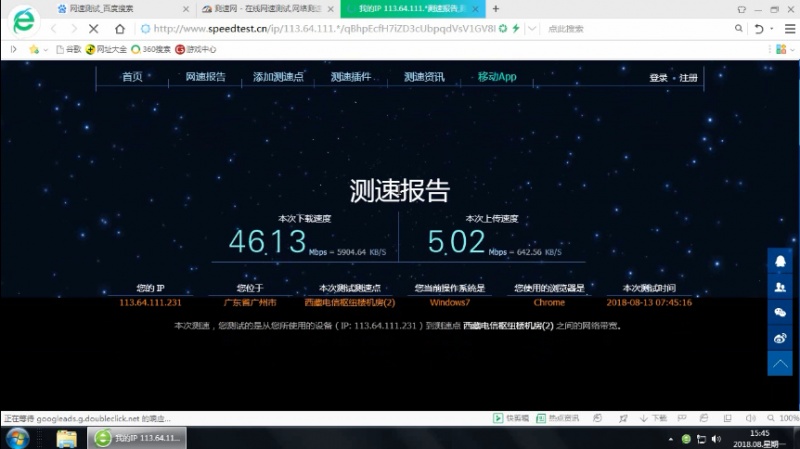Image resolution: width=800 pixels, height=449 pixels.
Task: Toggle the status bar sound mute icon
Action: point(751,418)
